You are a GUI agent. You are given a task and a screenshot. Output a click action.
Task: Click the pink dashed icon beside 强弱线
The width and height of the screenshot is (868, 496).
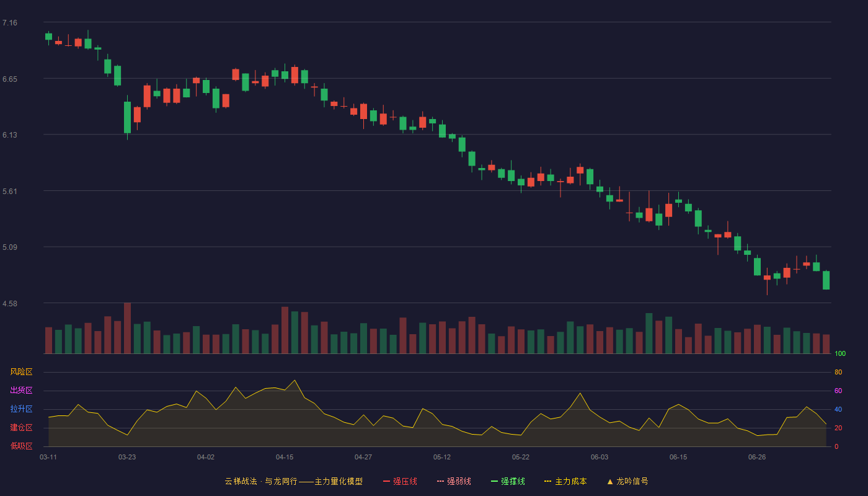pyautogui.click(x=440, y=481)
